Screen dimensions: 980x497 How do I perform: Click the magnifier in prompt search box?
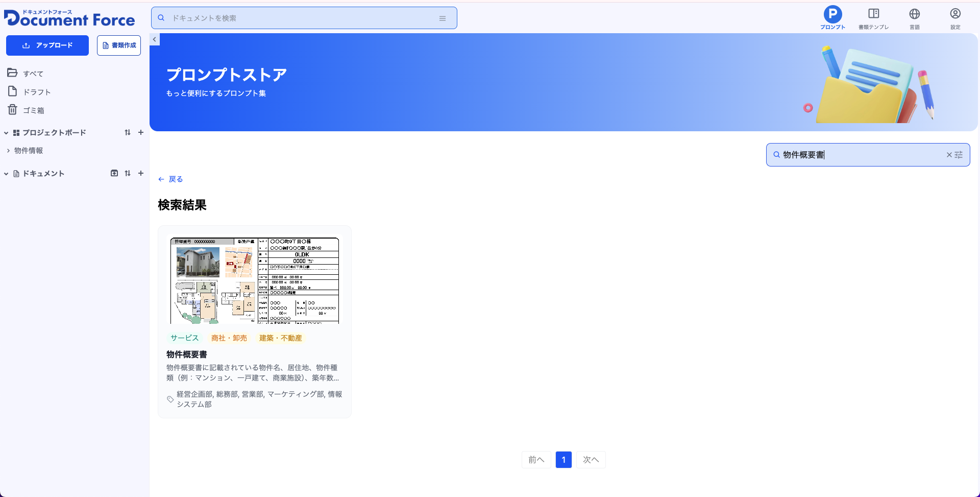pos(776,155)
